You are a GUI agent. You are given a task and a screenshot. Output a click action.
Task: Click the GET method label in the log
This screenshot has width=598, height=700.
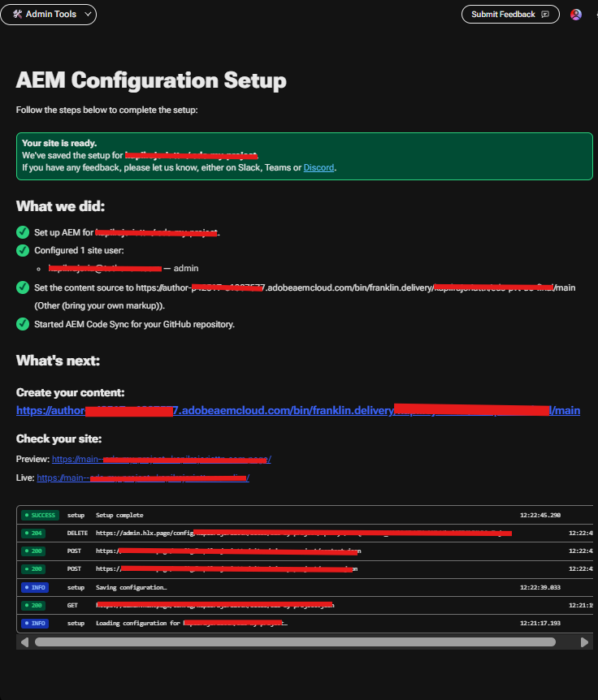coord(72,605)
